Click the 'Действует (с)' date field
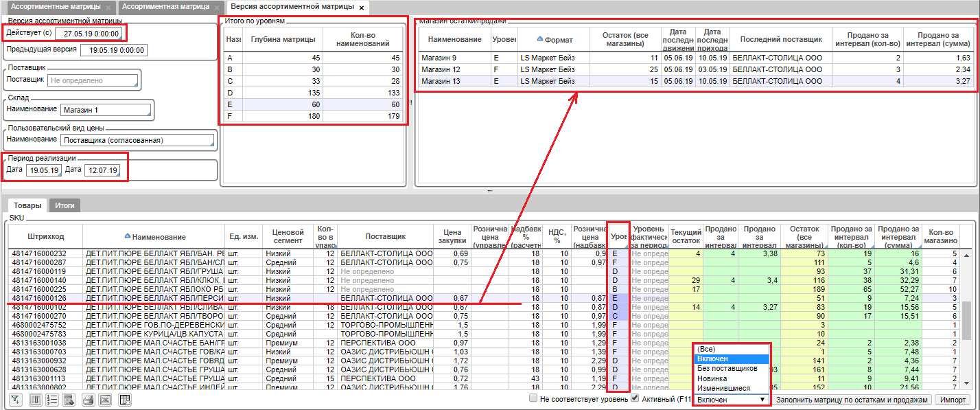980x410 pixels. point(89,34)
